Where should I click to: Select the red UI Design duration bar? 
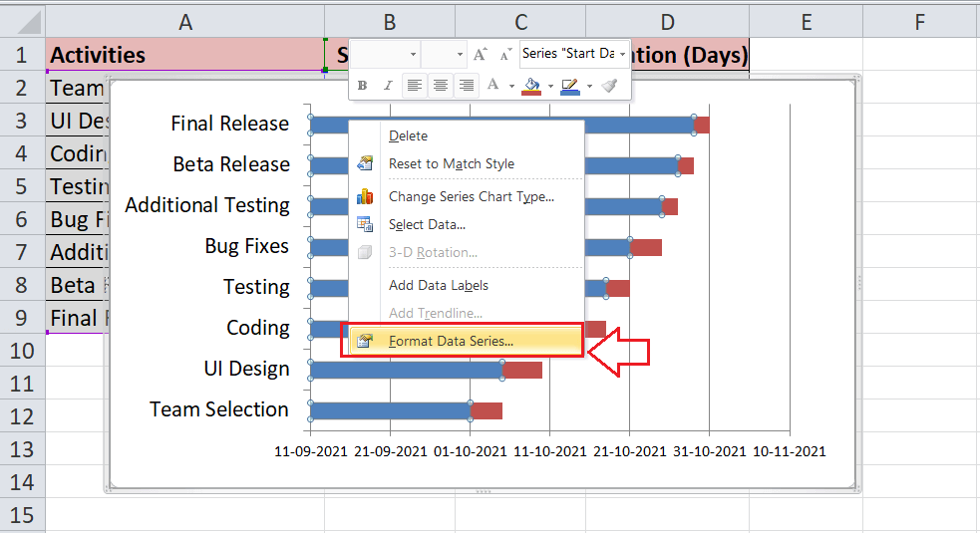tap(522, 370)
